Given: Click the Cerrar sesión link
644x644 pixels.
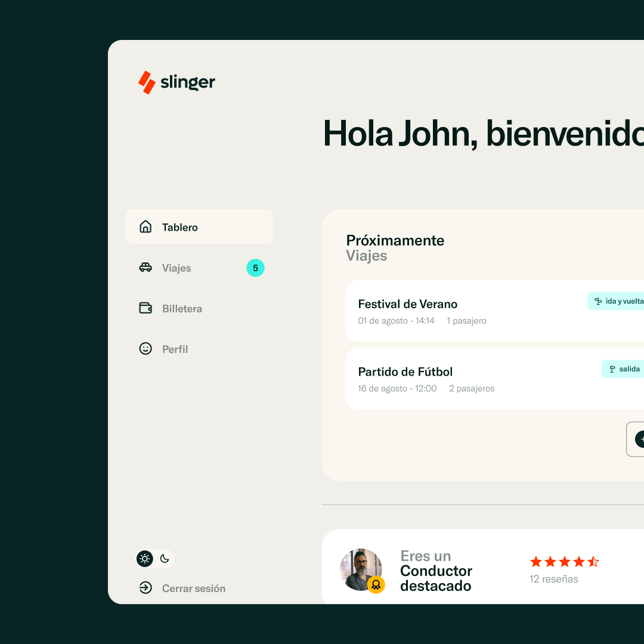Looking at the screenshot, I should 193,589.
